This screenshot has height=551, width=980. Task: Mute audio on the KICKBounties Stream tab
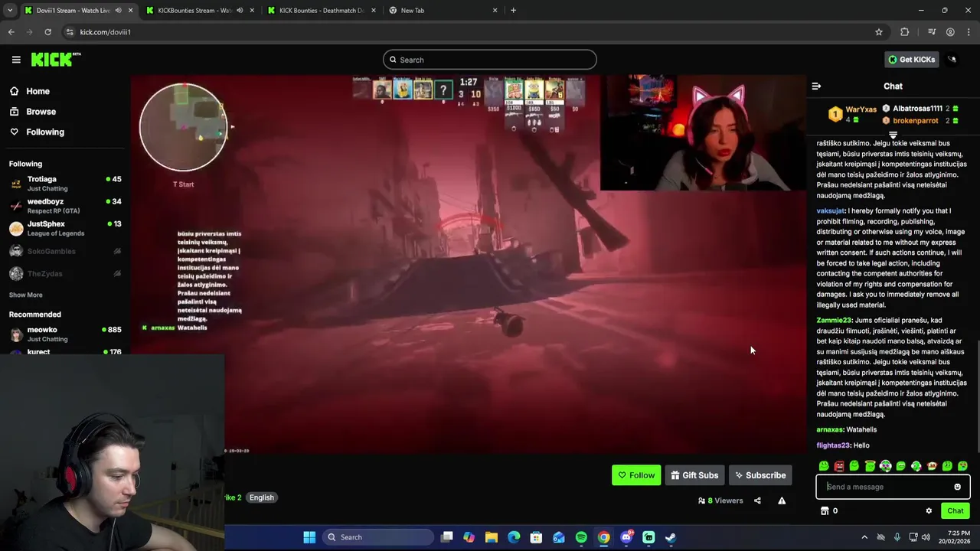coord(240,11)
